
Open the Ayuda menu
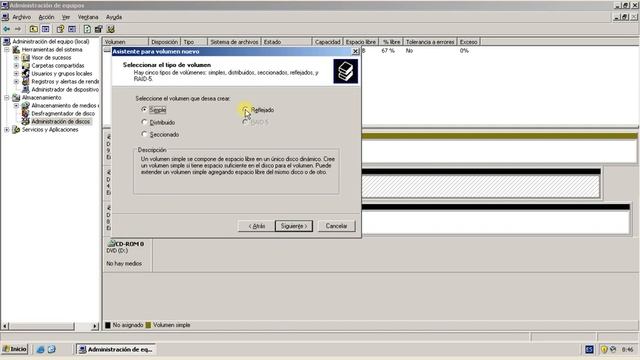point(114,17)
